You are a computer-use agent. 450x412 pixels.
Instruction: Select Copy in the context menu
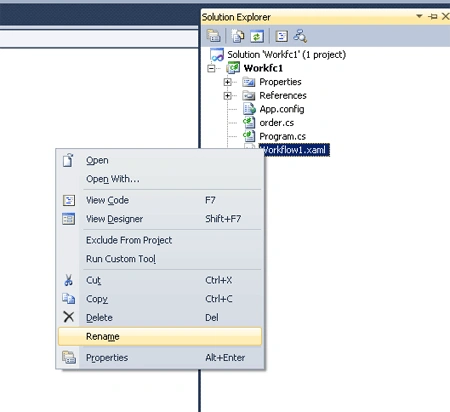160,299
